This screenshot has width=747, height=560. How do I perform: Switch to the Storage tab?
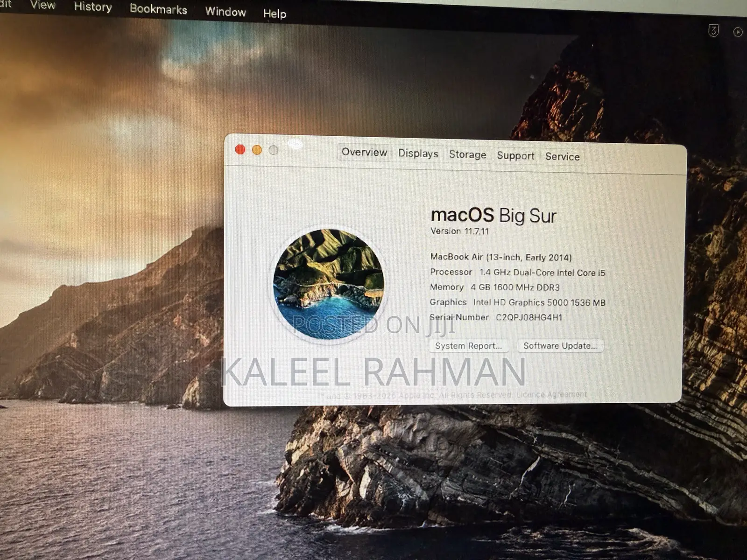click(x=467, y=154)
